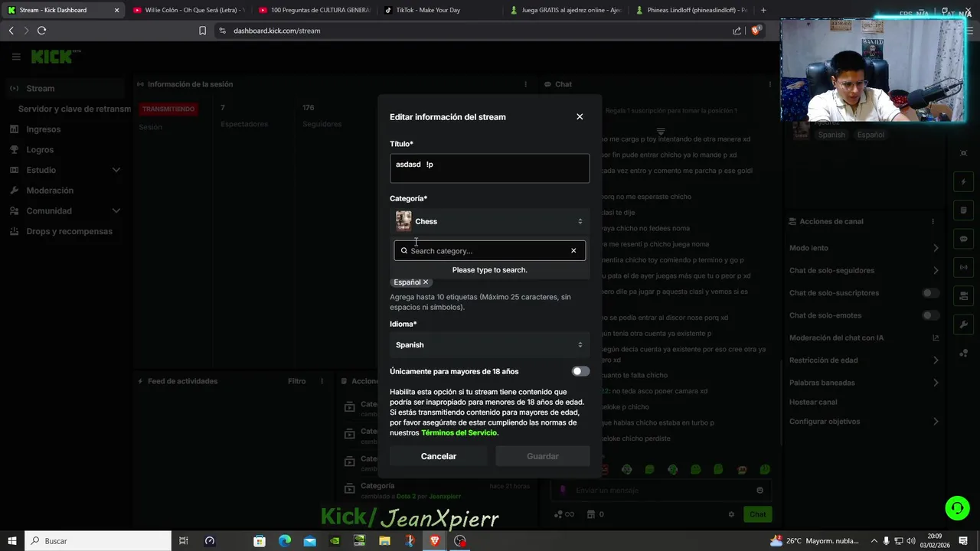Toggle Chat de solo-emotes

pyautogui.click(x=930, y=315)
